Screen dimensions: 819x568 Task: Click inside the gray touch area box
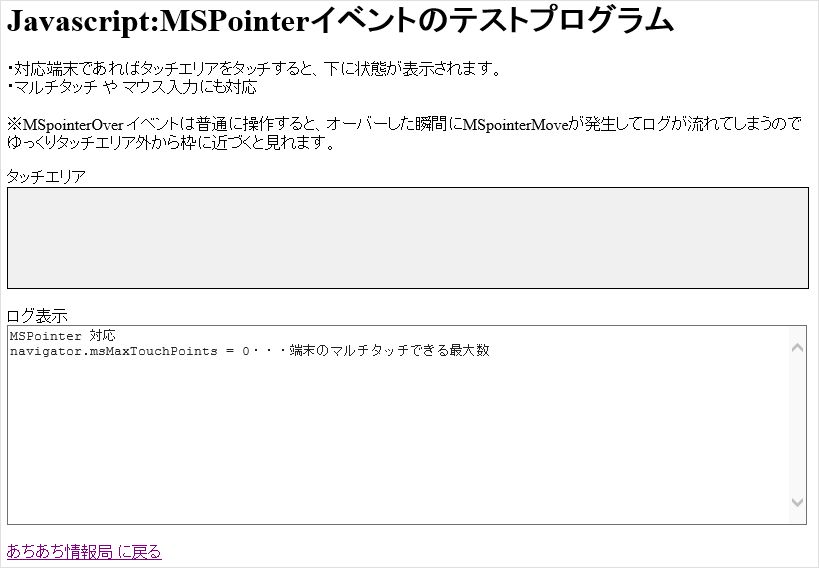(407, 238)
